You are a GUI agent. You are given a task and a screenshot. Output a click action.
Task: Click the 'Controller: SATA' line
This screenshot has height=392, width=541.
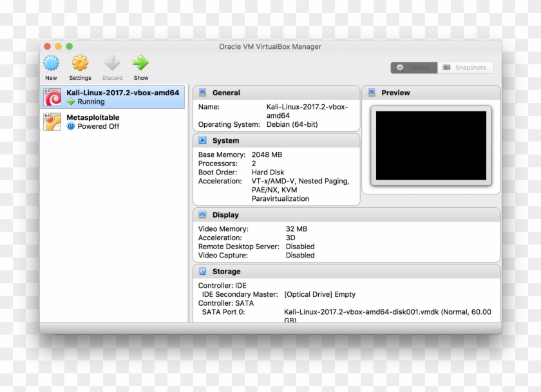click(226, 303)
